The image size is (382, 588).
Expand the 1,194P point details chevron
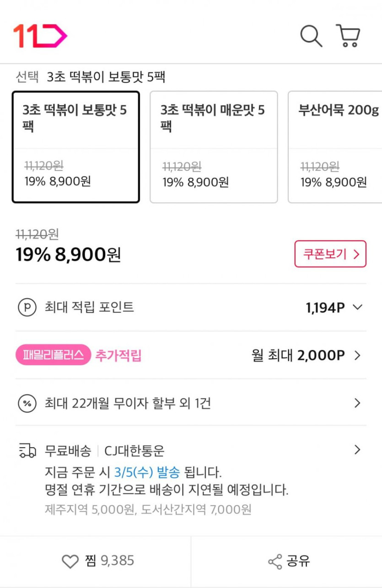click(358, 307)
